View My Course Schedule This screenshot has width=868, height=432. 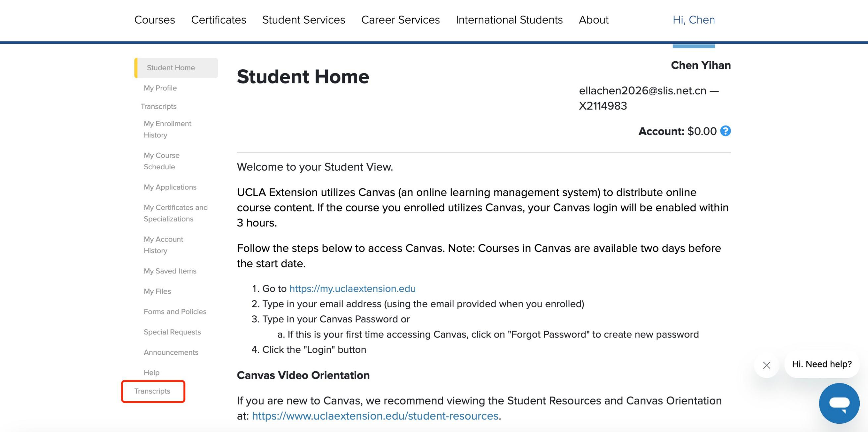tap(161, 161)
